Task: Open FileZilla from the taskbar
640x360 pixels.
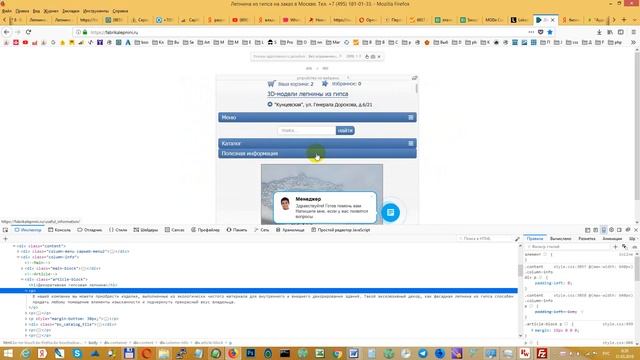Action: [542, 353]
